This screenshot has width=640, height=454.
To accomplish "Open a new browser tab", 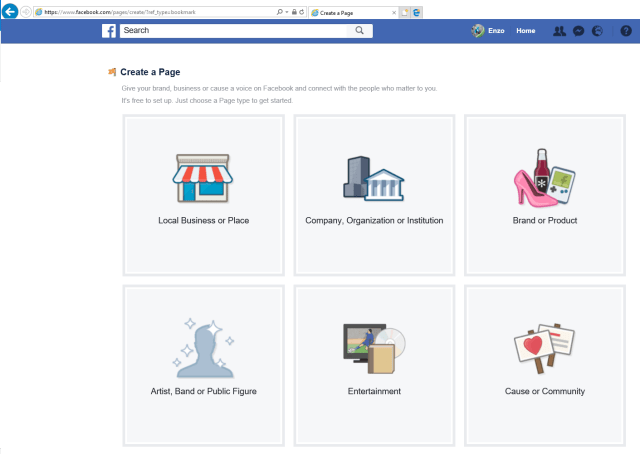I will 404,13.
